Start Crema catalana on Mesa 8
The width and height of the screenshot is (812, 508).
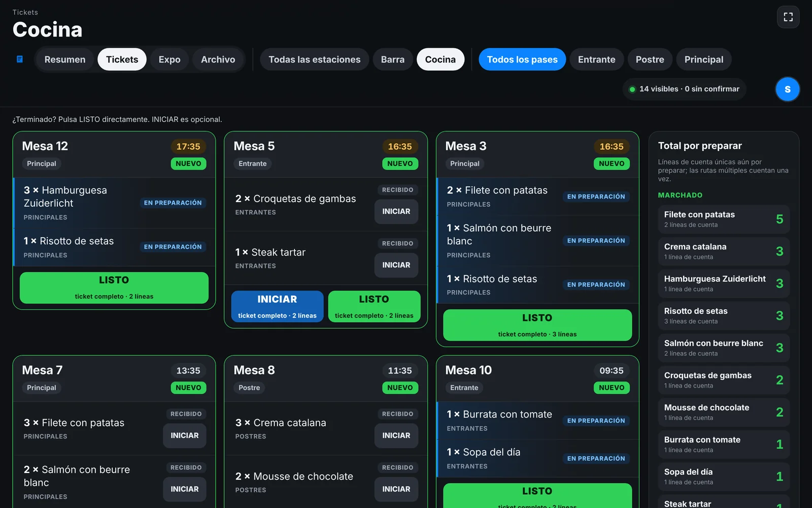tap(396, 435)
